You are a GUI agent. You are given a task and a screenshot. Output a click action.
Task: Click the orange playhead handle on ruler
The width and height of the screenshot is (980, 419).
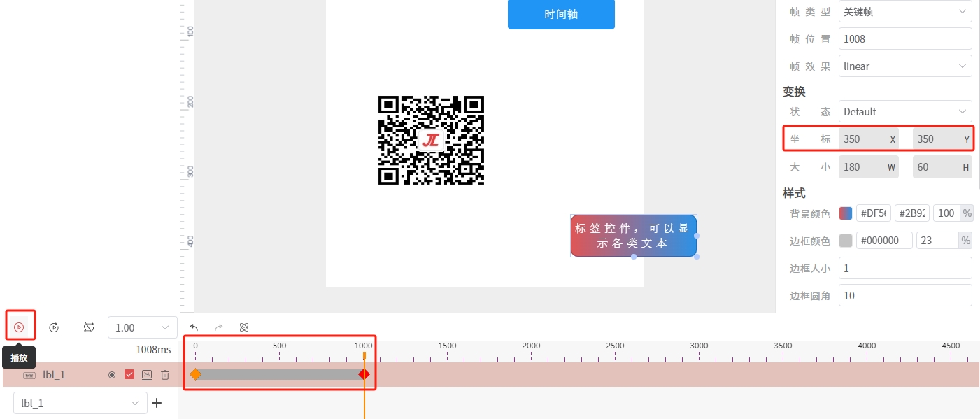point(364,356)
